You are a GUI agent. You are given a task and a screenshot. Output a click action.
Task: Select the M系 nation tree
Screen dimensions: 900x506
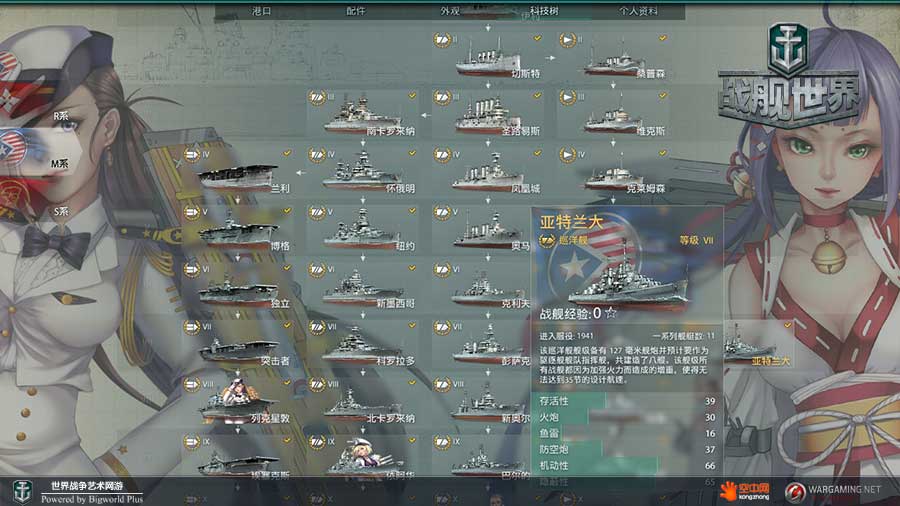click(60, 164)
